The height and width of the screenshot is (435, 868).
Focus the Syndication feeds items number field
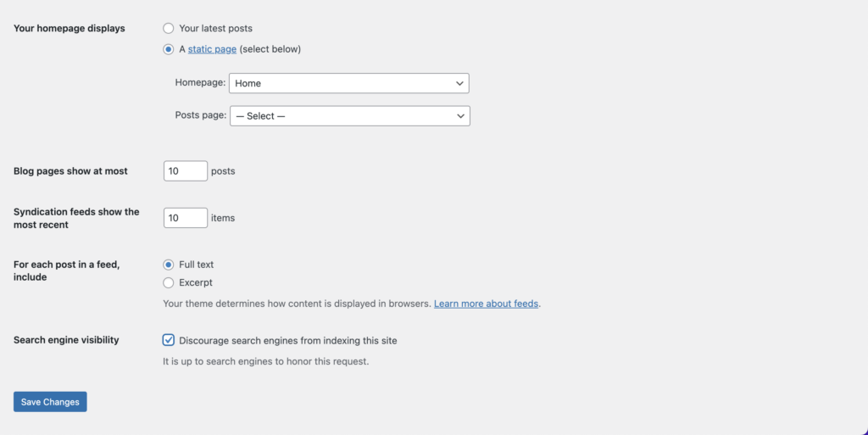click(x=185, y=218)
